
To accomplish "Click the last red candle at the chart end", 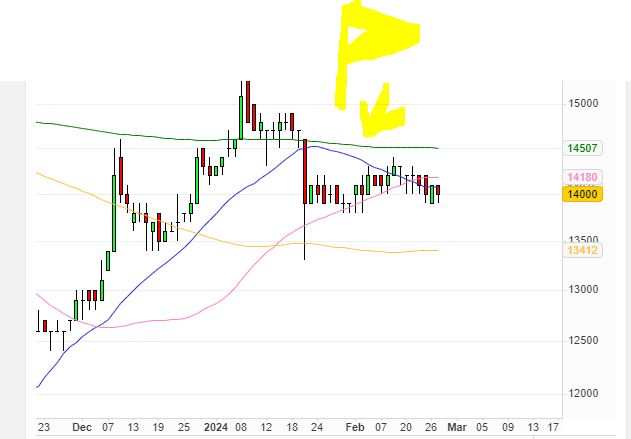I will (438, 190).
